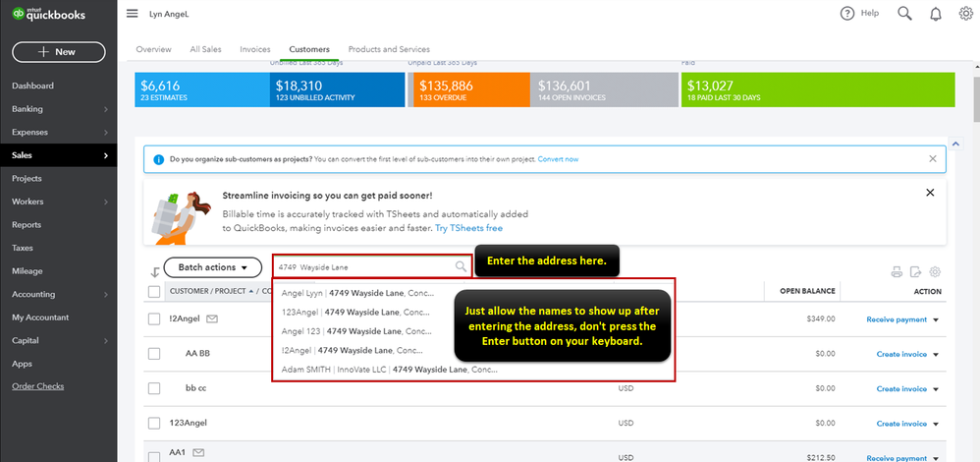This screenshot has height=462, width=980.
Task: Open the notifications bell
Action: 936,14
